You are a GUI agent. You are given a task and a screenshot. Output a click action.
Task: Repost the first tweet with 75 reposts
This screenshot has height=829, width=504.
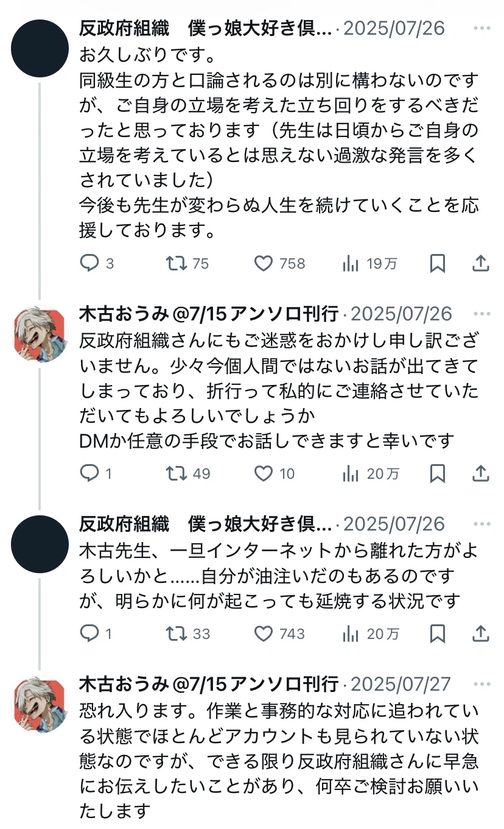pyautogui.click(x=177, y=263)
